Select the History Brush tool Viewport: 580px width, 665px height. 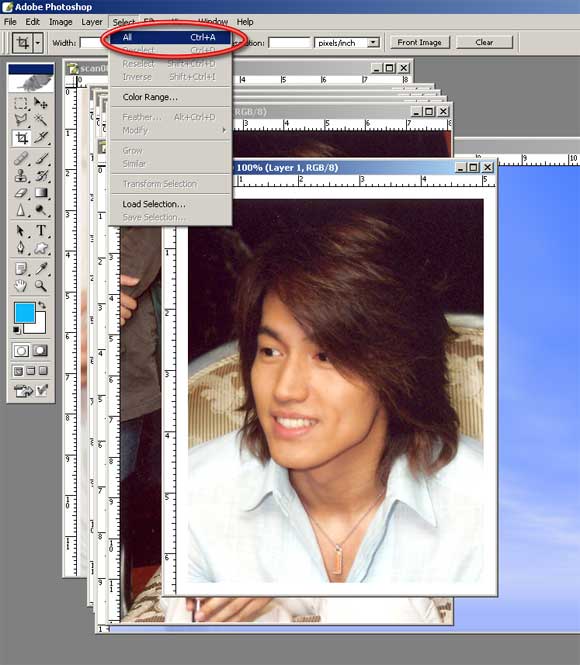41,176
